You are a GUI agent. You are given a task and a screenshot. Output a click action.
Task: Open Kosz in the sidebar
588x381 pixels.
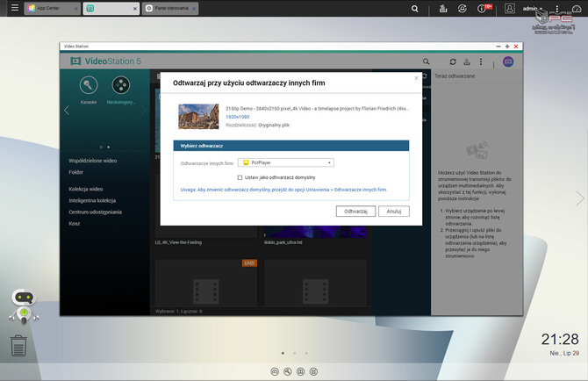coord(75,224)
